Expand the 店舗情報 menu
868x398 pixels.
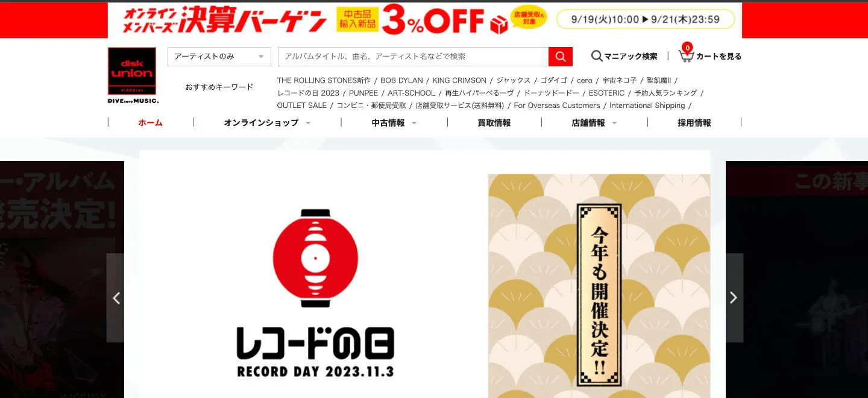[x=594, y=122]
